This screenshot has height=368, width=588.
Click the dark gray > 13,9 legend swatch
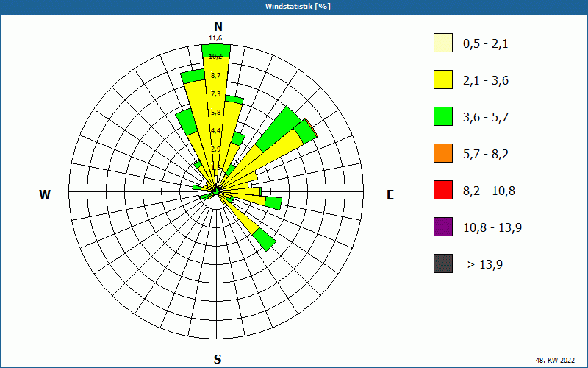point(443,263)
